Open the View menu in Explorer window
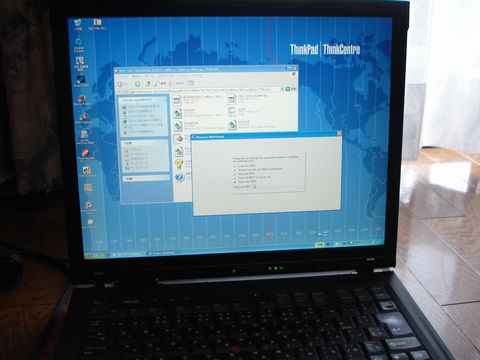 click(x=150, y=76)
